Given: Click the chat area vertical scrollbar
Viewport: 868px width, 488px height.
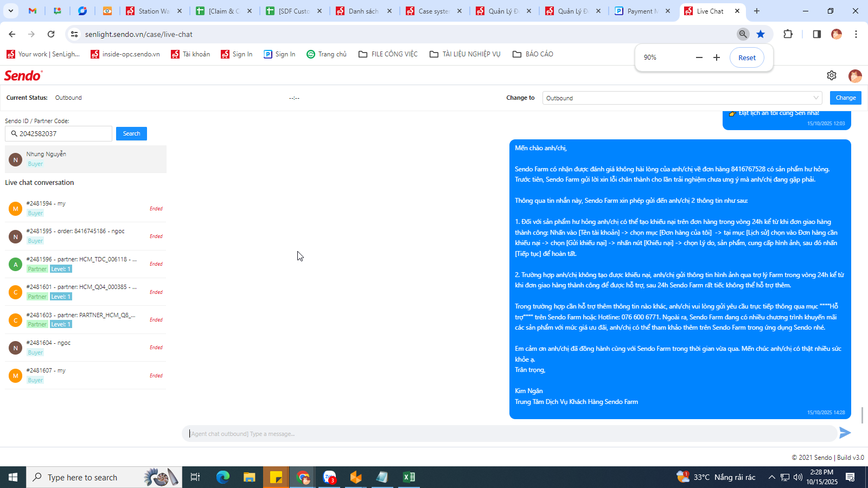Looking at the screenshot, I should pos(862,415).
